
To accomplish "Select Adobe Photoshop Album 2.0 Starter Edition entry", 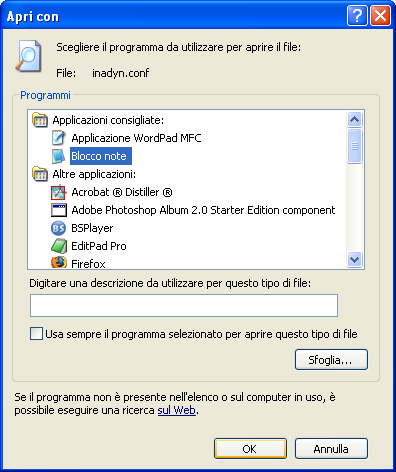I will tap(203, 210).
